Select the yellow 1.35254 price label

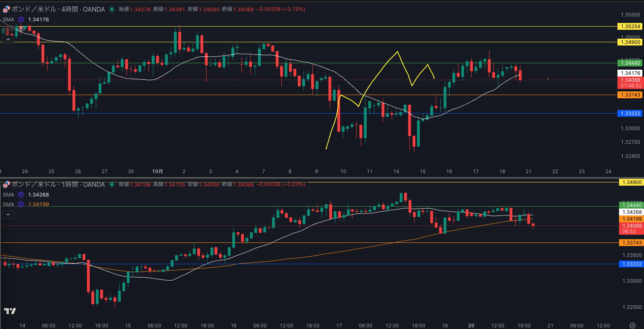tap(630, 27)
